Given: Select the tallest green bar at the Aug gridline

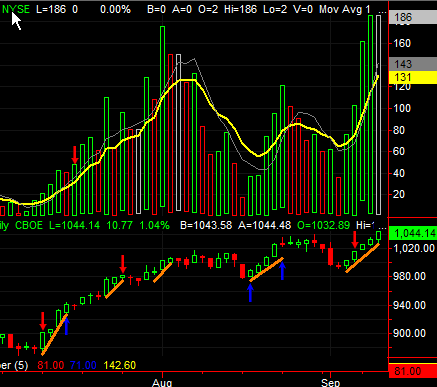Looking at the screenshot, I should [162, 117].
